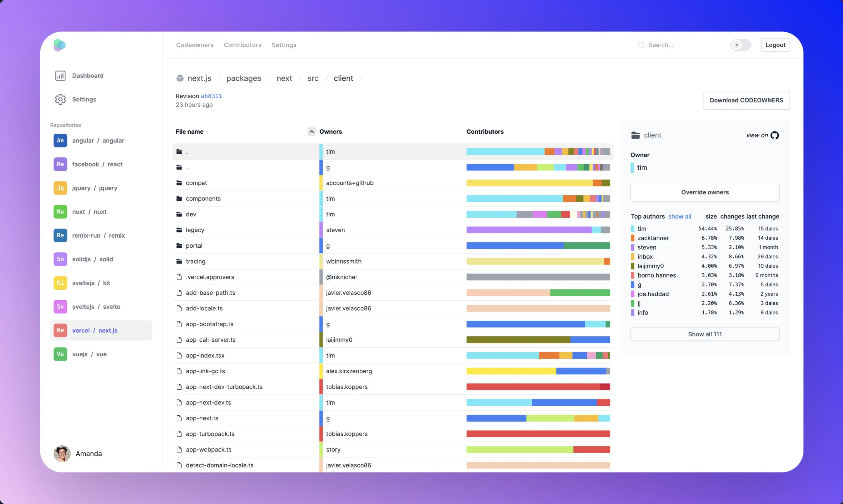Screen dimensions: 843x504
Task: Select joe.haddad in Top authors list
Action: [x=653, y=294]
